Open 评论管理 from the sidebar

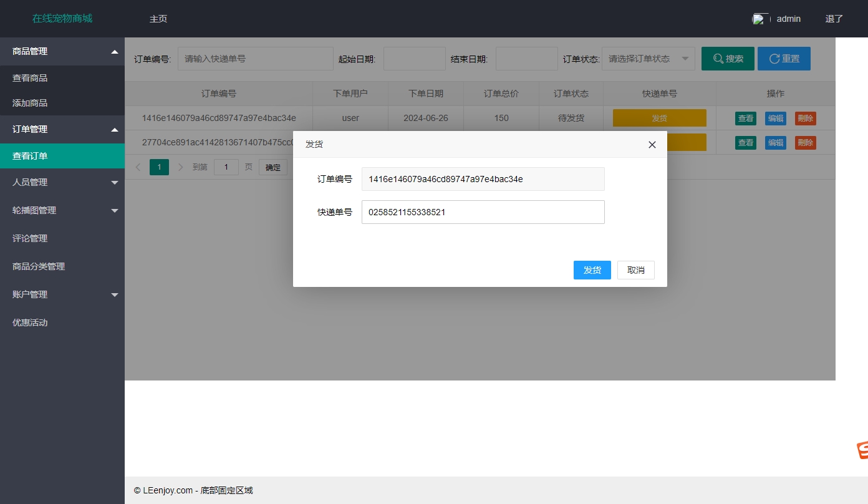click(62, 238)
